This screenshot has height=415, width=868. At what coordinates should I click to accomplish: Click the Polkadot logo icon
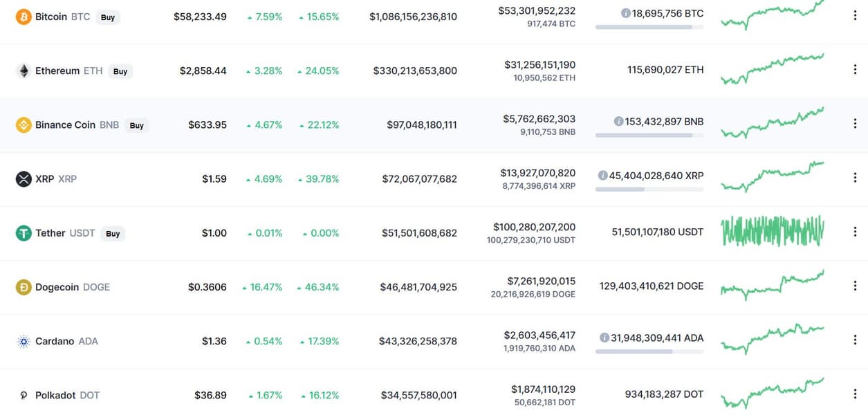pyautogui.click(x=24, y=396)
